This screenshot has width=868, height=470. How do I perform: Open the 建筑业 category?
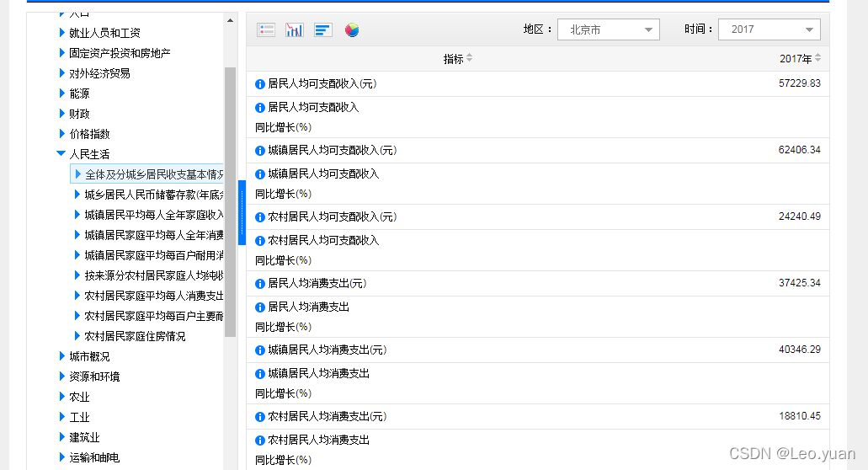(x=84, y=437)
